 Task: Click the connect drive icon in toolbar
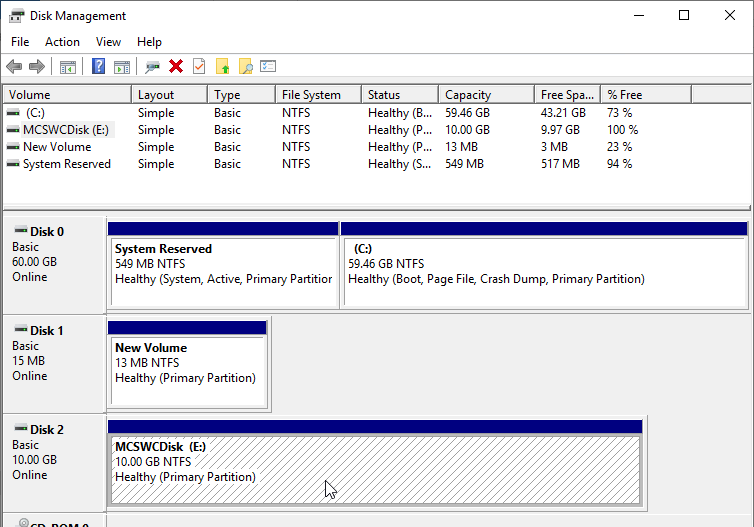pos(152,67)
